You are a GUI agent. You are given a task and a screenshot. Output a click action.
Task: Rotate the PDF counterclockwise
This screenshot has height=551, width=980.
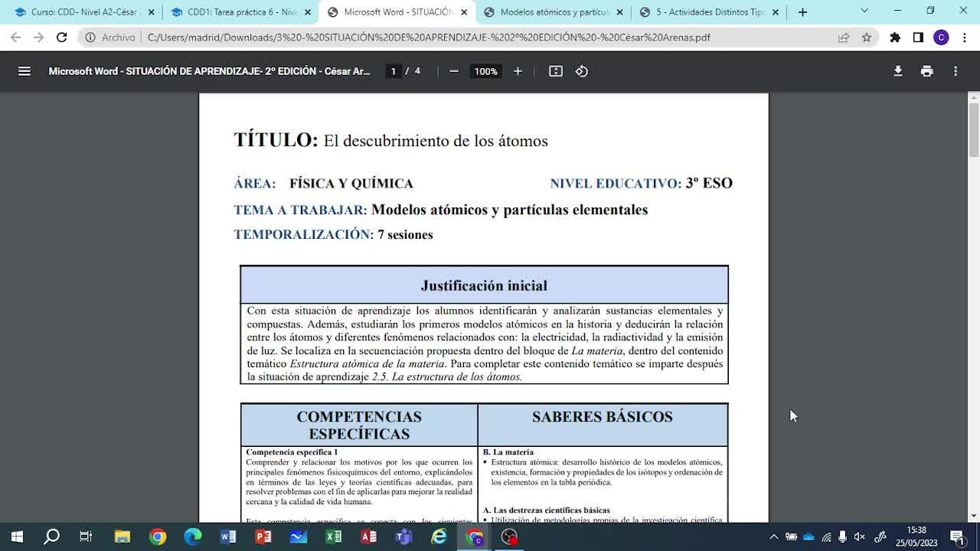pyautogui.click(x=582, y=71)
